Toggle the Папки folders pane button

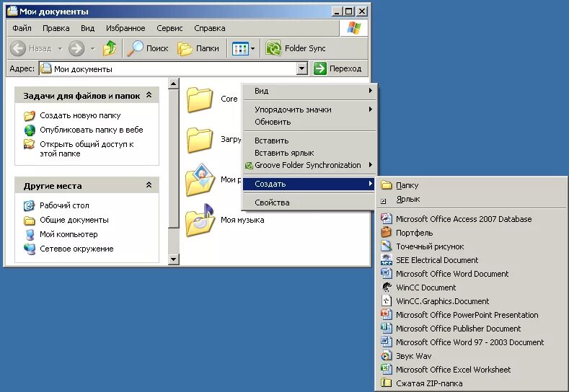coord(198,48)
